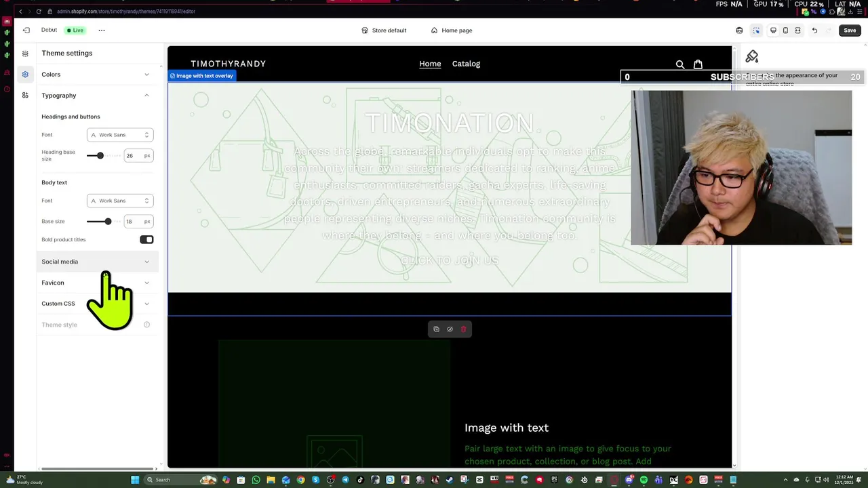The height and width of the screenshot is (488, 868).
Task: Click the CLICK TO JOIN US button
Action: click(x=450, y=260)
